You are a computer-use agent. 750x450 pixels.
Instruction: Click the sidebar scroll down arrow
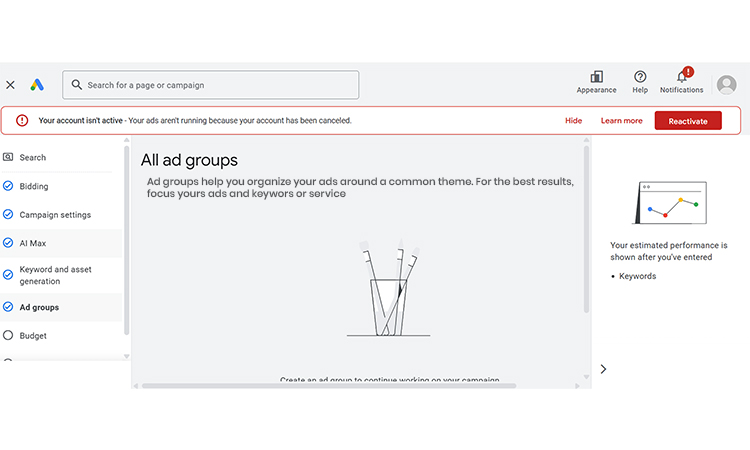(126, 356)
